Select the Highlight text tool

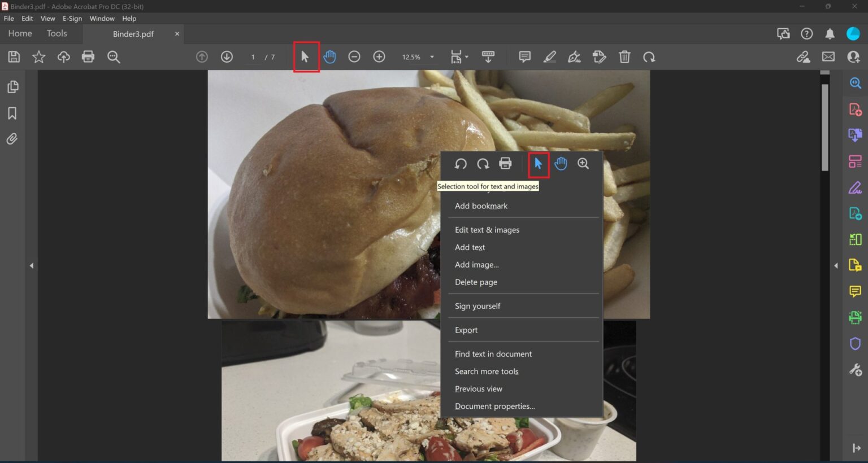(549, 56)
